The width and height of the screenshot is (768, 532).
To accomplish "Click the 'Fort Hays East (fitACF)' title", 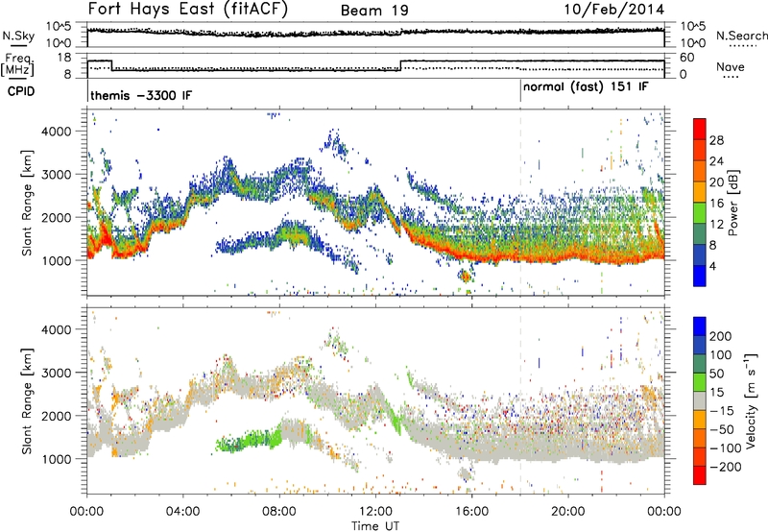I will [188, 10].
